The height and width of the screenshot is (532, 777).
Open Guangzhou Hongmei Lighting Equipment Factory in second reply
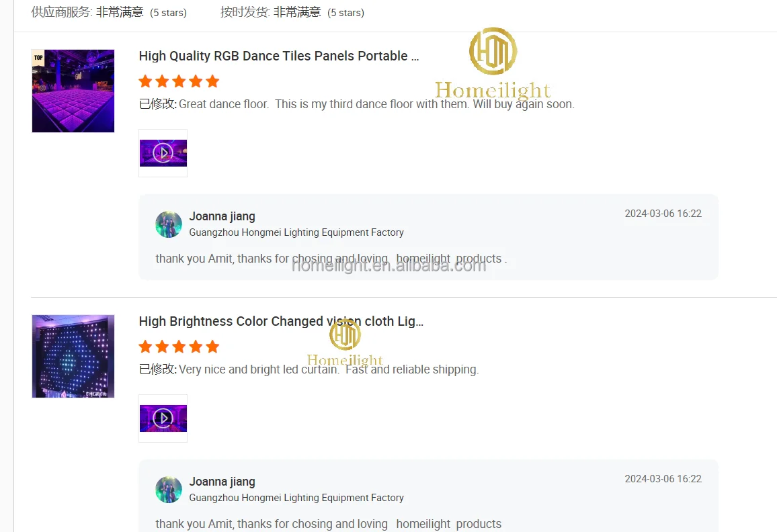[x=296, y=497]
